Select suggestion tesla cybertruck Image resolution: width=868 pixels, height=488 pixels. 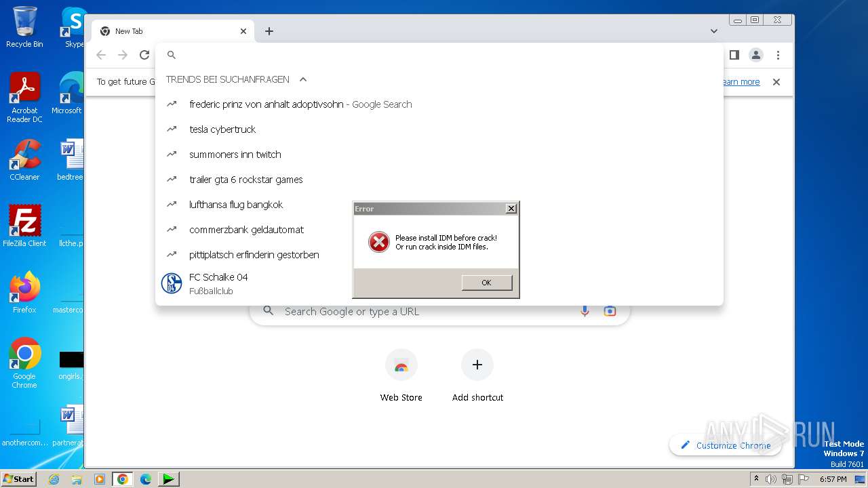(x=439, y=129)
